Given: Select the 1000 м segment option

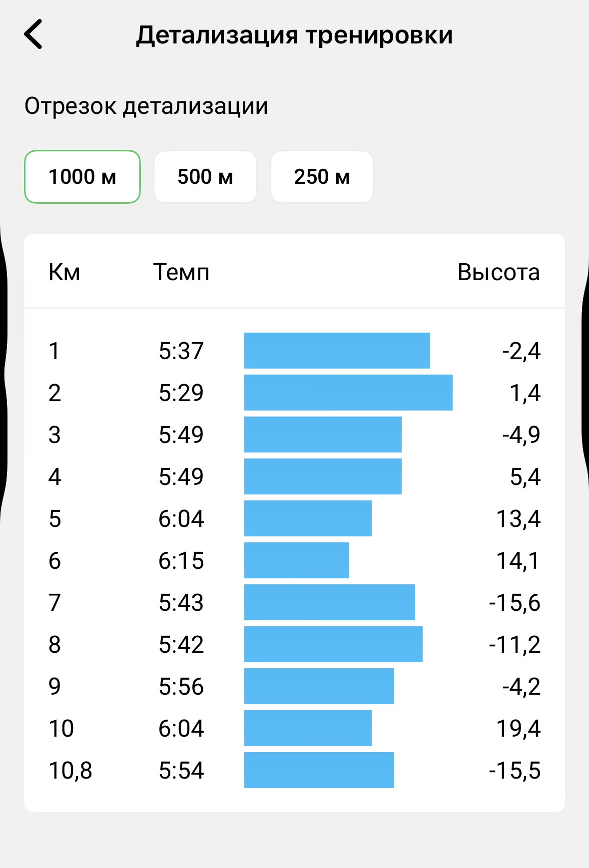Looking at the screenshot, I should (x=82, y=177).
